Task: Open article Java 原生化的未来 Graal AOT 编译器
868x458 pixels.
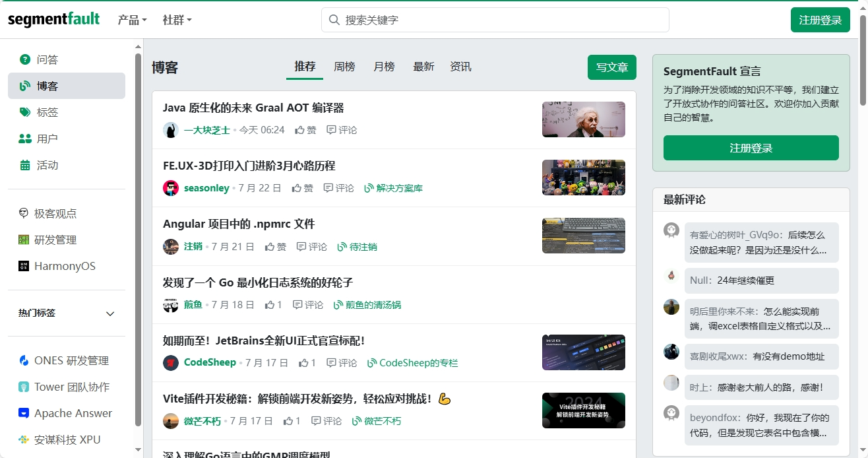Action: 253,108
